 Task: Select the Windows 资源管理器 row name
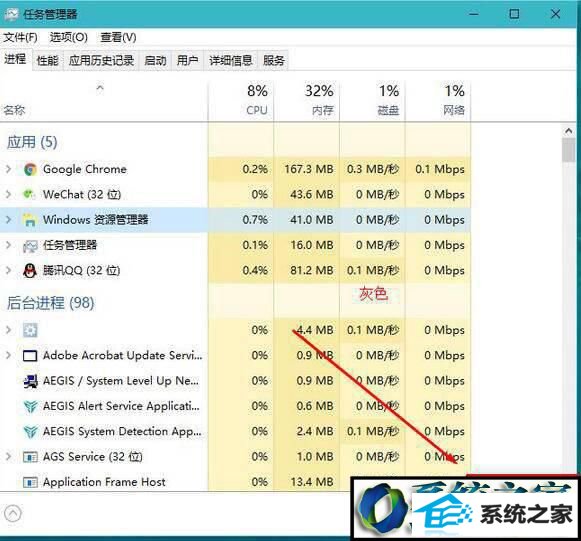tap(96, 220)
